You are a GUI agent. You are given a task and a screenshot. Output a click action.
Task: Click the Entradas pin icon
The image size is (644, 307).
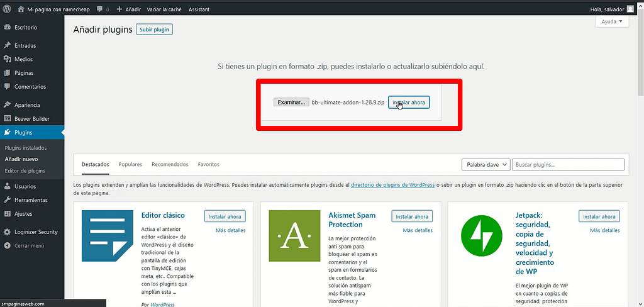pyautogui.click(x=7, y=45)
